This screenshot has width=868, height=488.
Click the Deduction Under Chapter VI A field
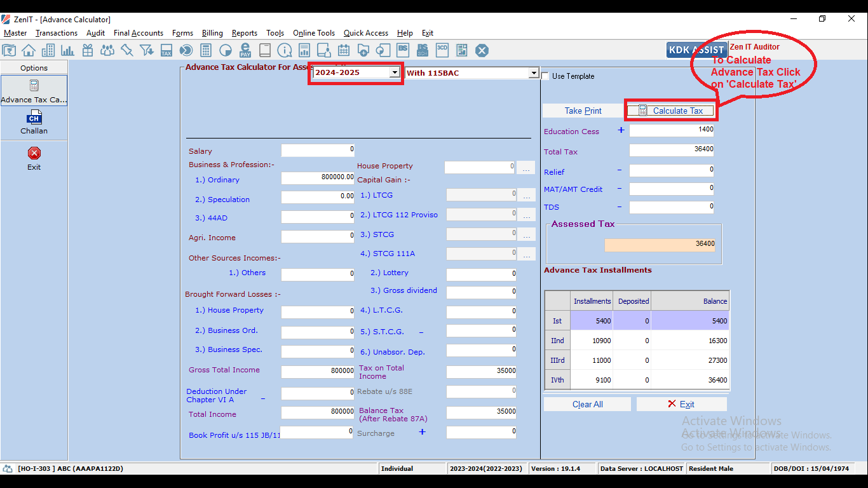[x=318, y=393]
